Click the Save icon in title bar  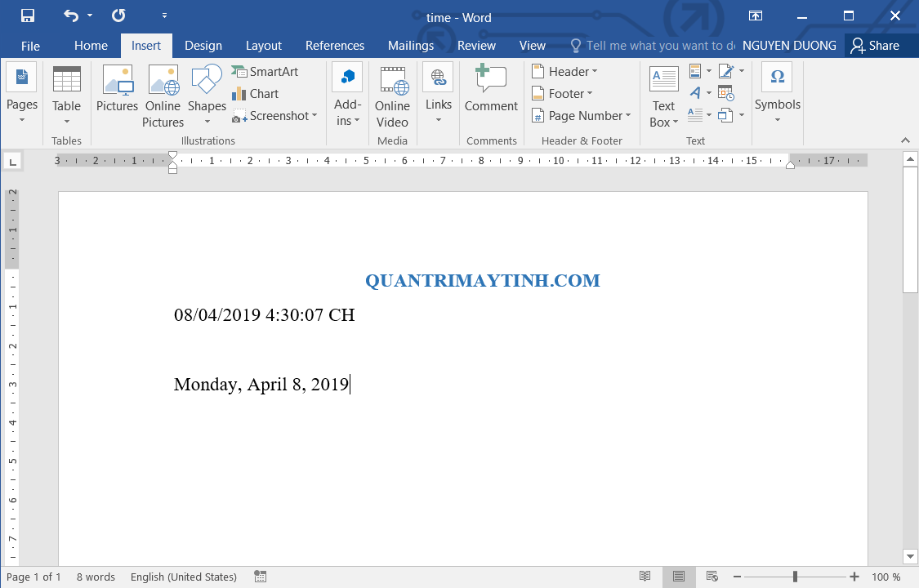[x=27, y=16]
